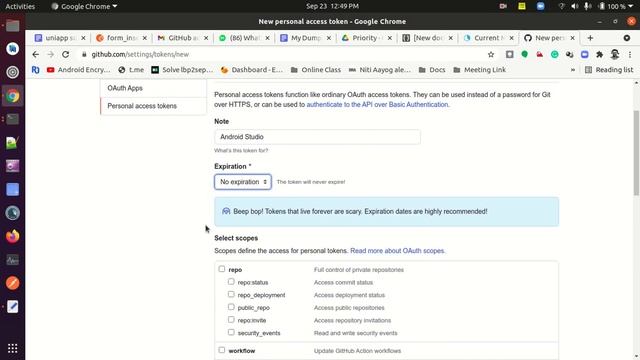The image size is (640, 360).
Task: Check the security_events scope
Action: [x=231, y=332]
